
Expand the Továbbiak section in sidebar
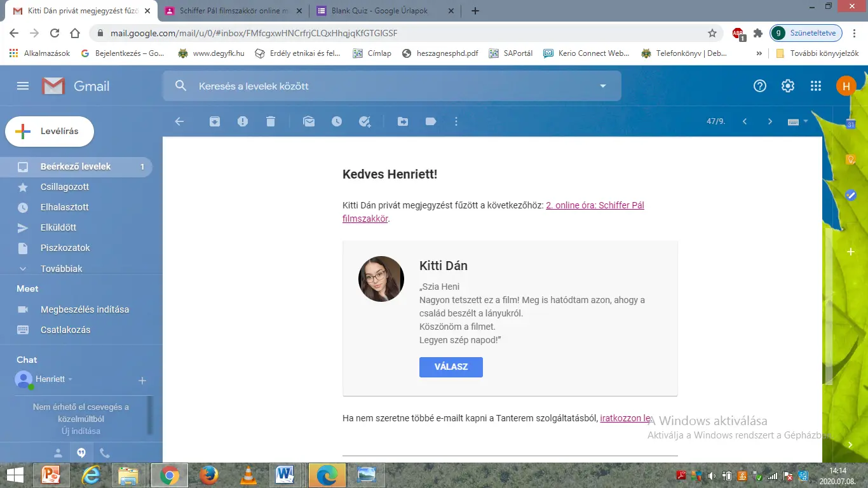tap(61, 269)
